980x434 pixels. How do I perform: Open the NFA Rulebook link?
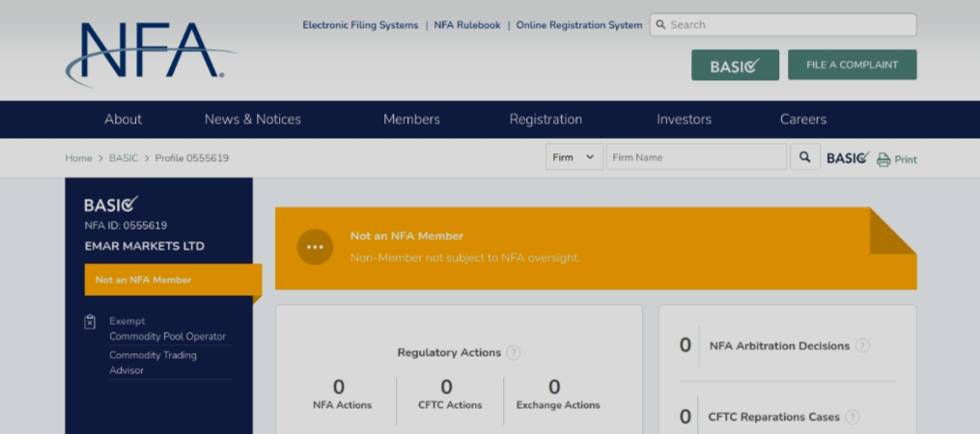tap(467, 25)
